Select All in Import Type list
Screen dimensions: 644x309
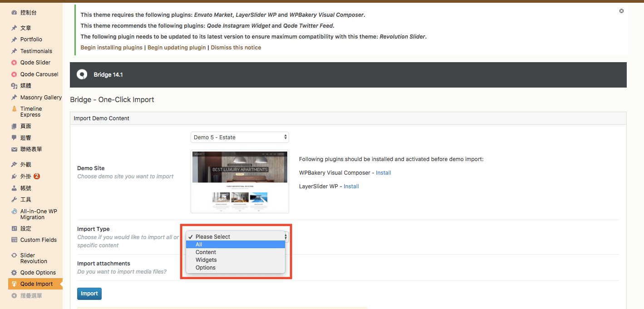point(235,245)
